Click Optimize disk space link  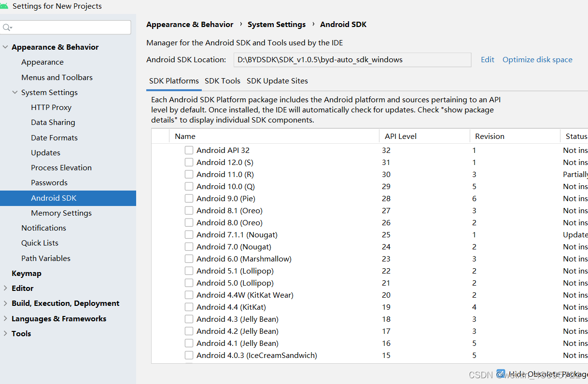click(x=537, y=59)
